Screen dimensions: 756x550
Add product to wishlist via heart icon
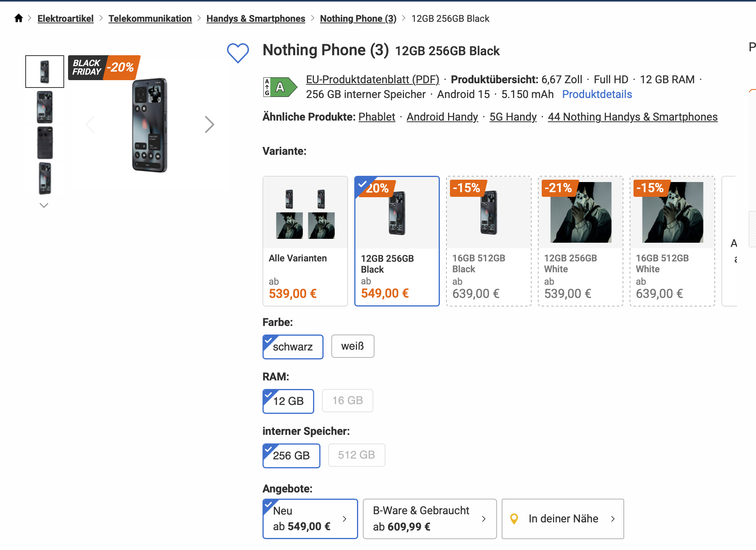point(238,53)
